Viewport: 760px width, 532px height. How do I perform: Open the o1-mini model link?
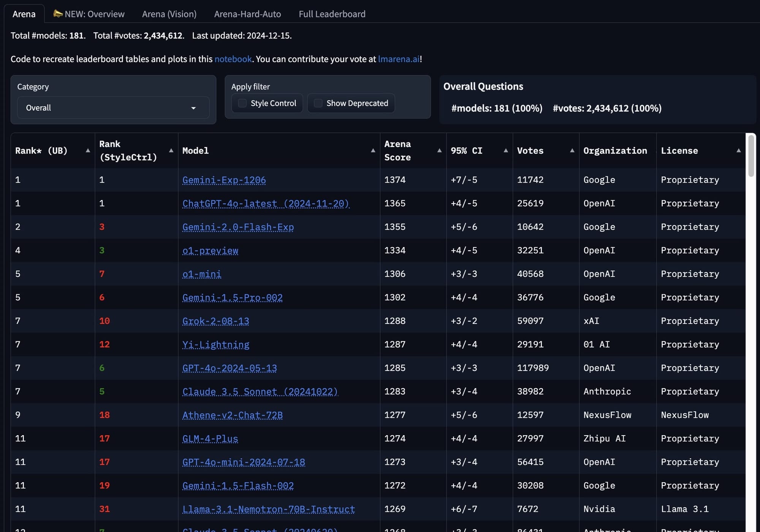pos(202,274)
